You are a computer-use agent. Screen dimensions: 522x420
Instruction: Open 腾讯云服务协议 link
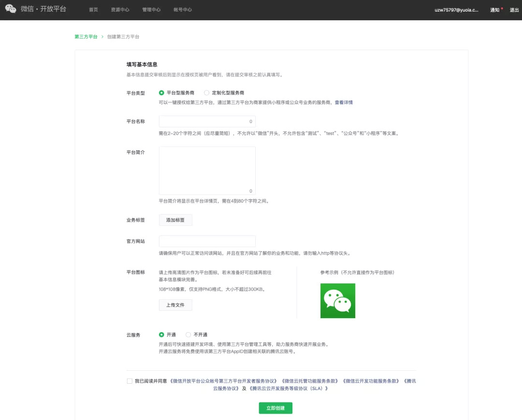pos(315,385)
